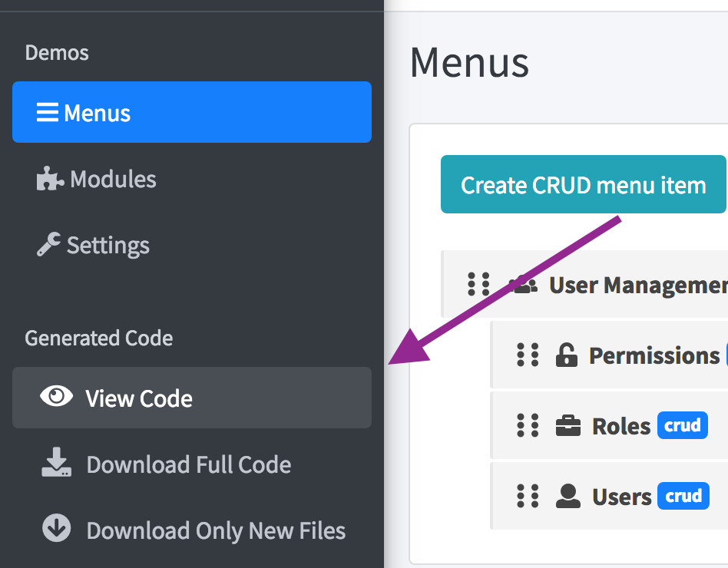Click the eye icon for View Code
The height and width of the screenshot is (568, 728).
coord(56,397)
